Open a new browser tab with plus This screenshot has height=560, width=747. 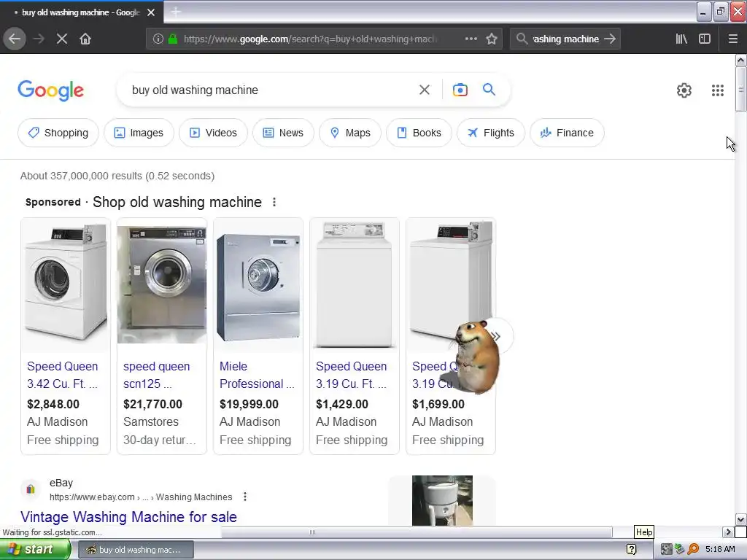(x=176, y=12)
